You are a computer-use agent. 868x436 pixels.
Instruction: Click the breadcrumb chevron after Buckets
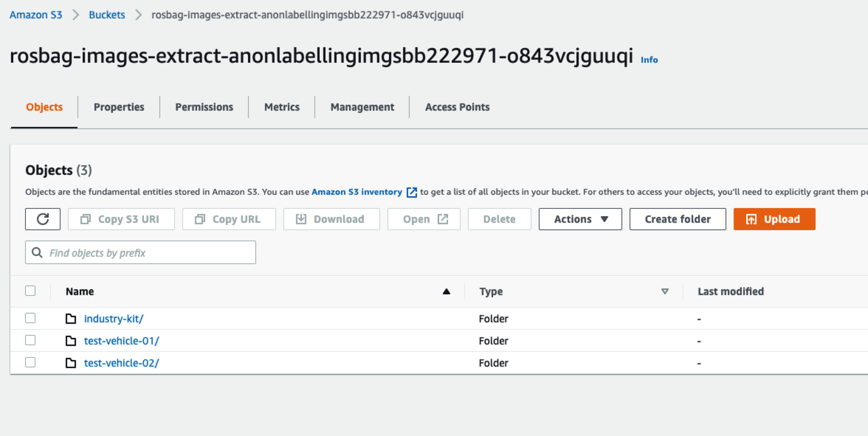(138, 15)
